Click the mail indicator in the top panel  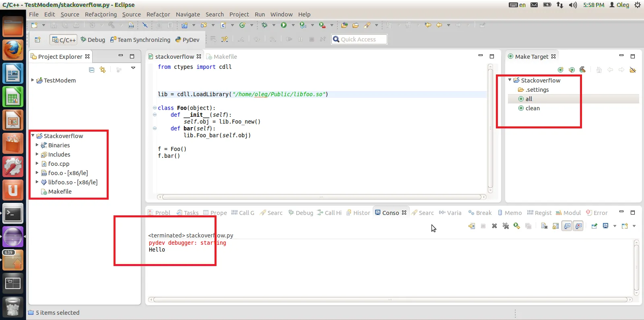[534, 5]
